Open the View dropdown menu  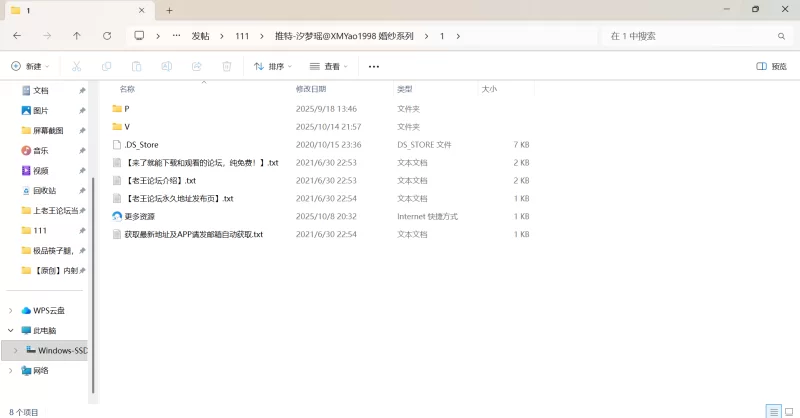click(329, 66)
